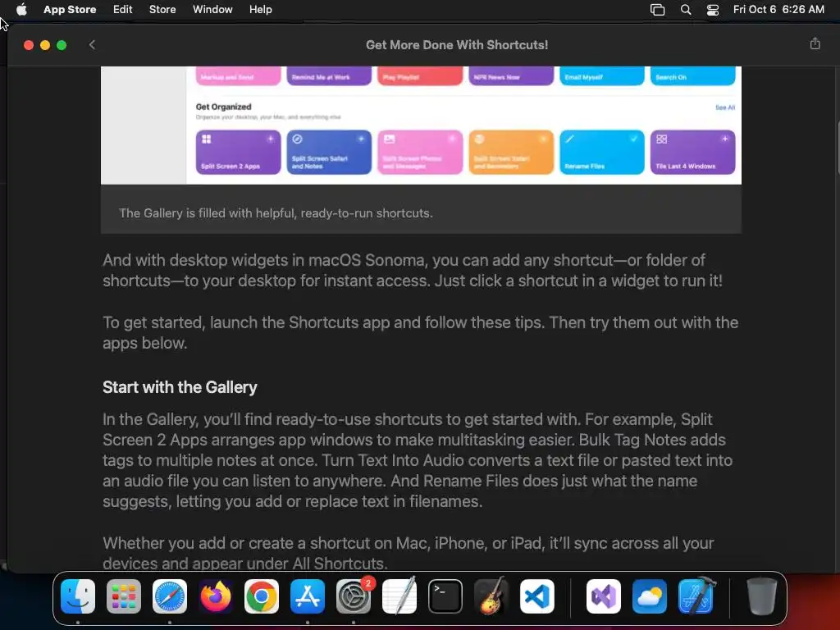
Task: Open the Apple menu
Action: coord(21,10)
